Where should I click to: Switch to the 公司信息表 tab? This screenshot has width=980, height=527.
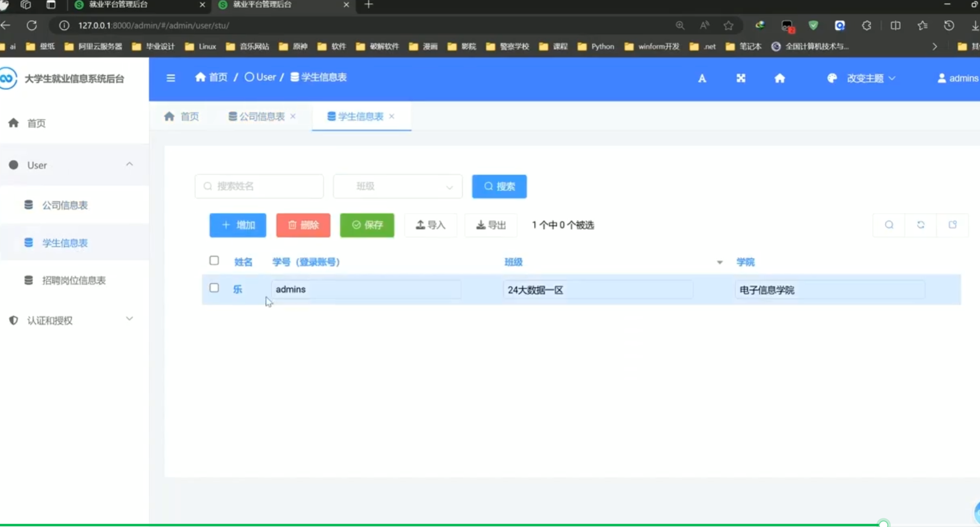coord(262,116)
